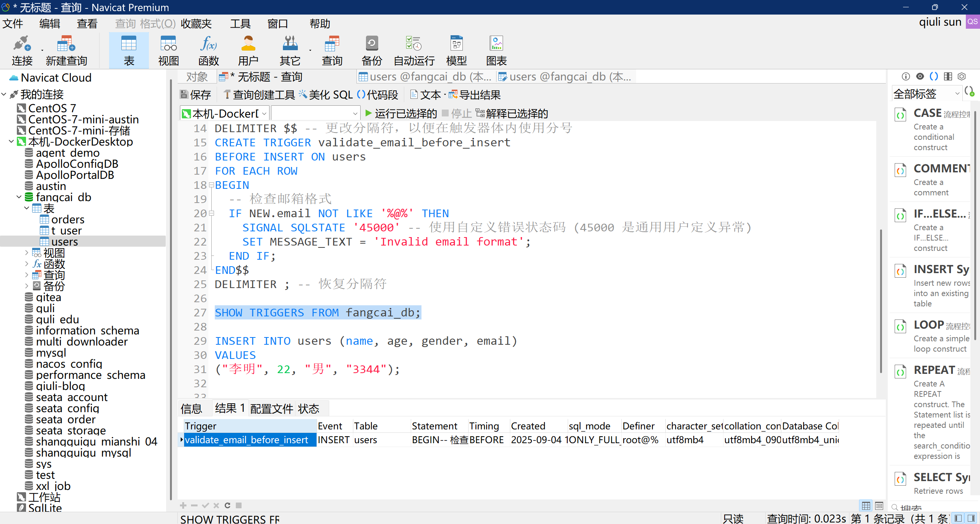Expand the 视图 node under fangcai_db

(26, 253)
